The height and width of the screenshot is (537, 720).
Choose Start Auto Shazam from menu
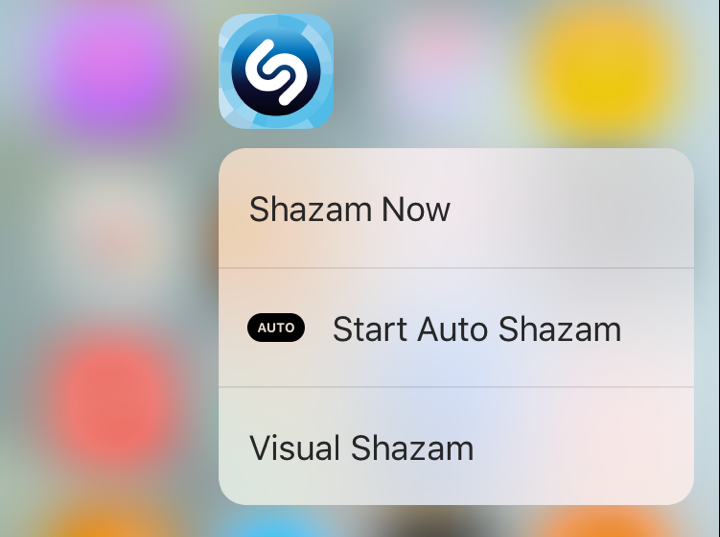tap(456, 328)
